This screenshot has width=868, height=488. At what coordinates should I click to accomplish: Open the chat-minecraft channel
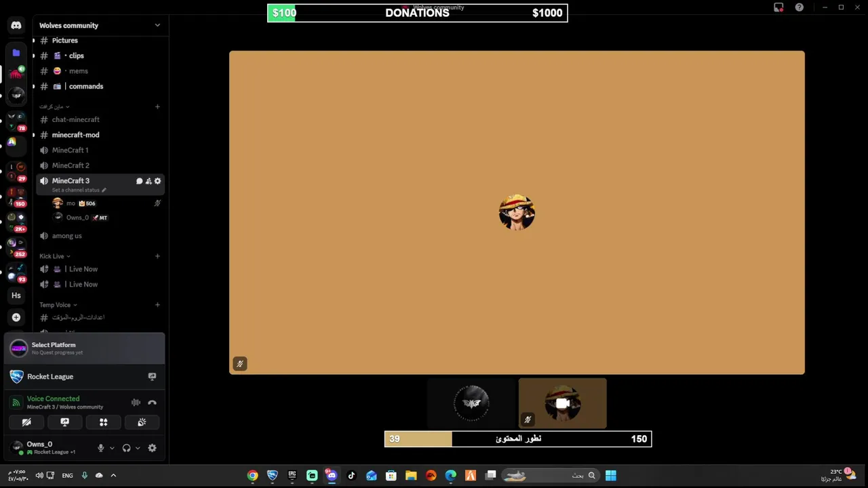100,120
